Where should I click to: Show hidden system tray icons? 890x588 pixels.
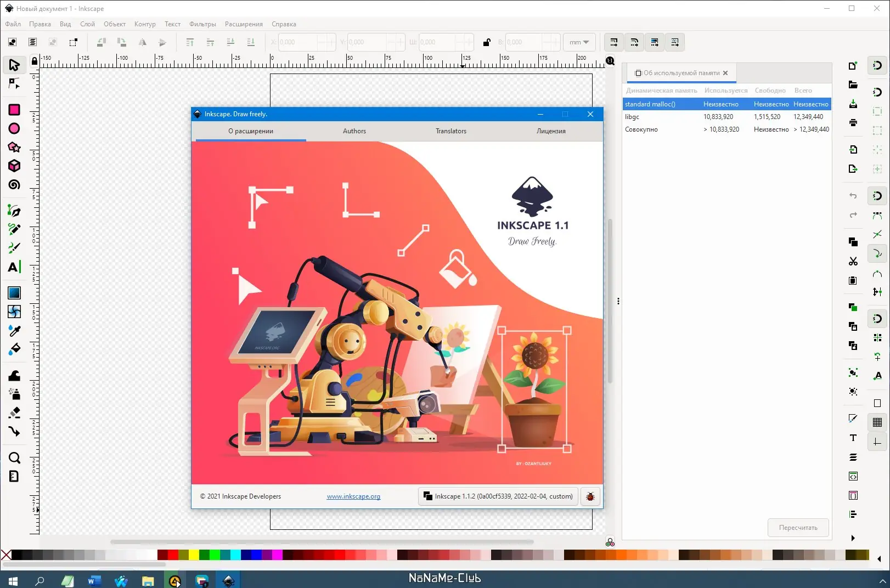pos(882,580)
